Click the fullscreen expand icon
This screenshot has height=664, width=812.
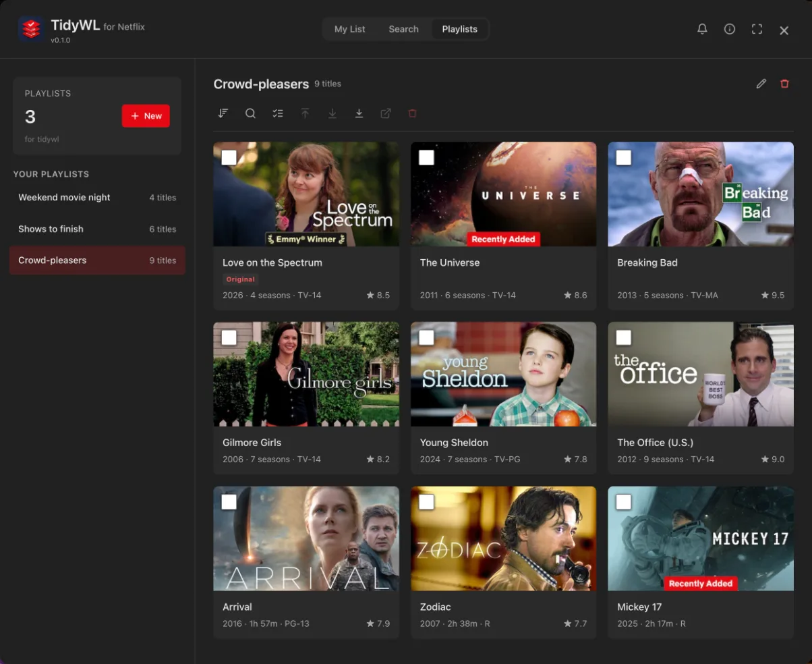pos(757,29)
